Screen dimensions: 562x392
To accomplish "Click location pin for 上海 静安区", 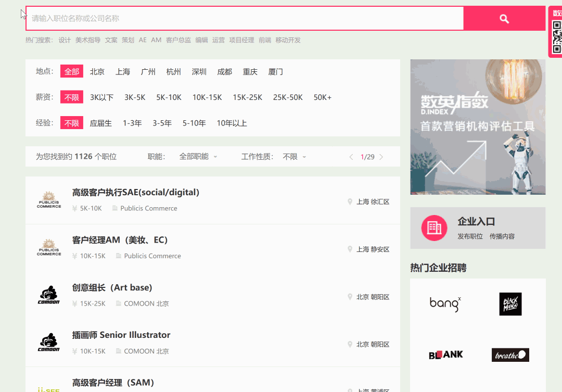I will tap(350, 249).
